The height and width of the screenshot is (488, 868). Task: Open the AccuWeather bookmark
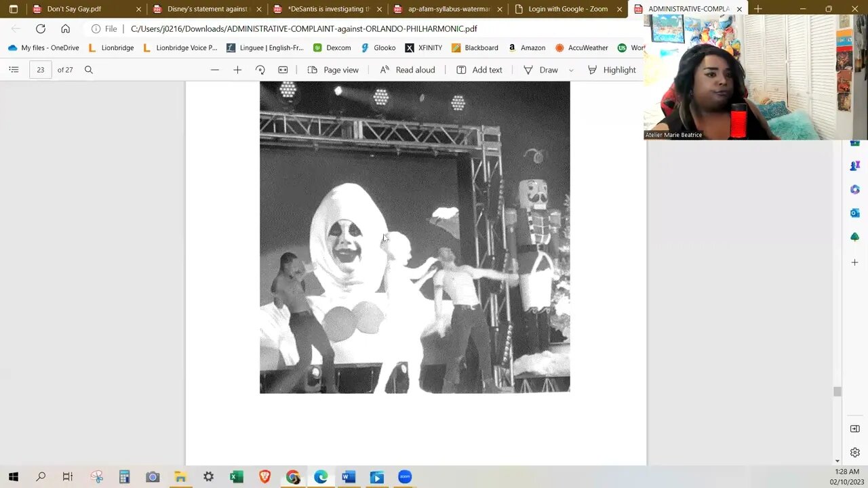(x=581, y=48)
